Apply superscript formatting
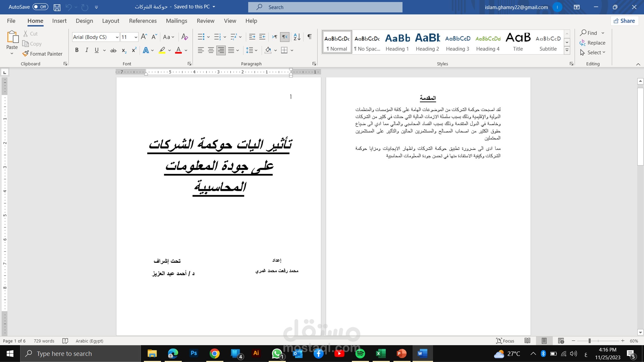Screen dimensions: 644x362 coord(134,50)
